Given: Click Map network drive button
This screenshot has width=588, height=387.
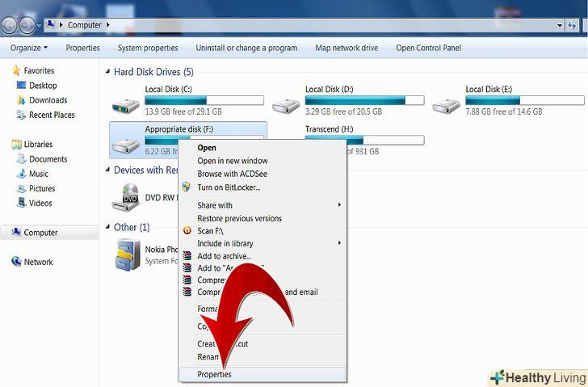Looking at the screenshot, I should click(x=346, y=48).
